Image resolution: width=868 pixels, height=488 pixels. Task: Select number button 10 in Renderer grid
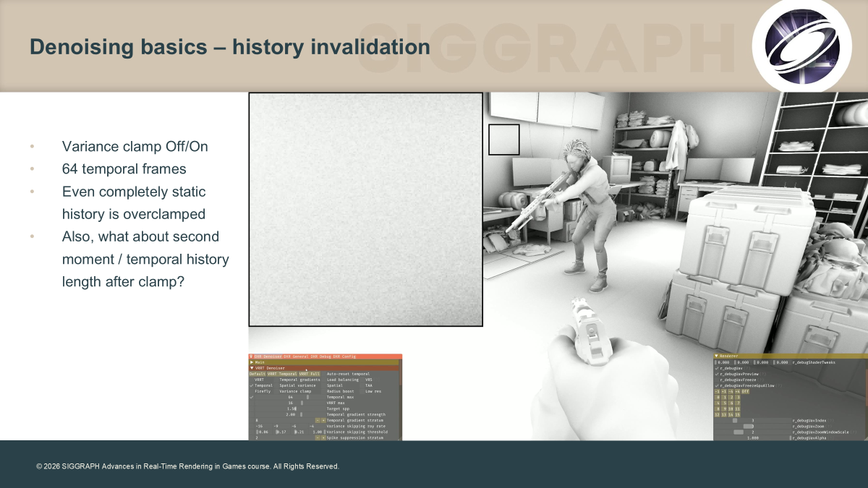731,409
